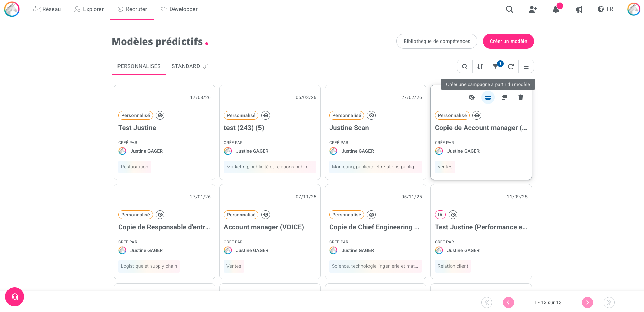Screen dimensions: 644x312
Task: Click the crossed-eye hide icon on hovered card
Action: 471,98
